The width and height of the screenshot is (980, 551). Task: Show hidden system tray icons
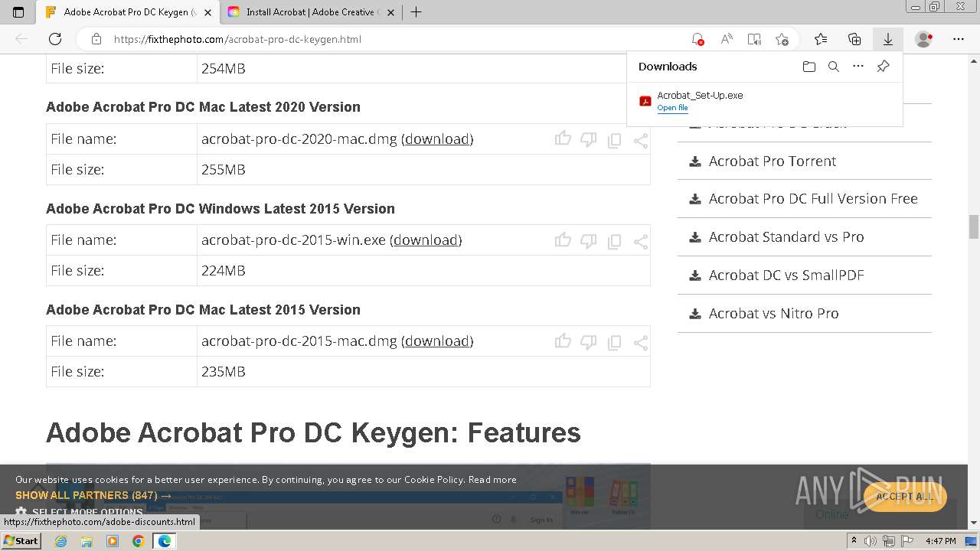[x=854, y=541]
